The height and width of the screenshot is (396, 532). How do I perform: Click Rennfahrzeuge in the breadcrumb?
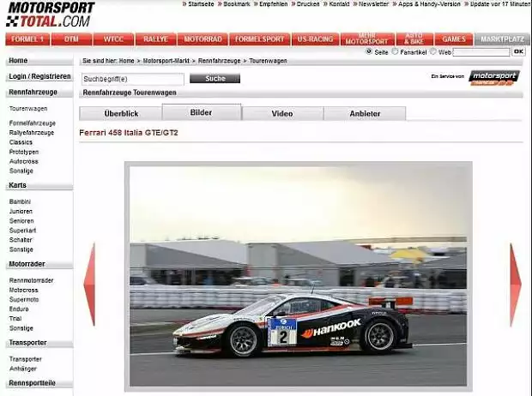pos(219,61)
